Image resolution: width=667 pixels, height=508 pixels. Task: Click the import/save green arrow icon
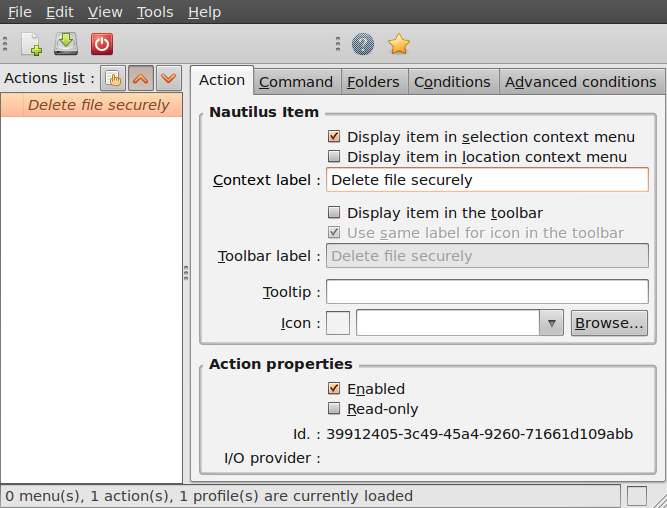[66, 44]
